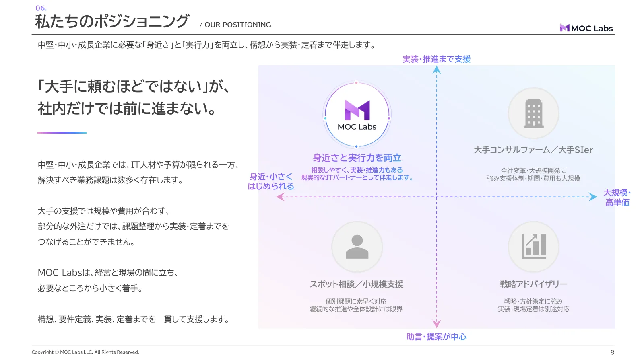This screenshot has width=644, height=362.
Task: Click the line 解決すべき業務課題は数多く存在します。
Action: [111, 180]
